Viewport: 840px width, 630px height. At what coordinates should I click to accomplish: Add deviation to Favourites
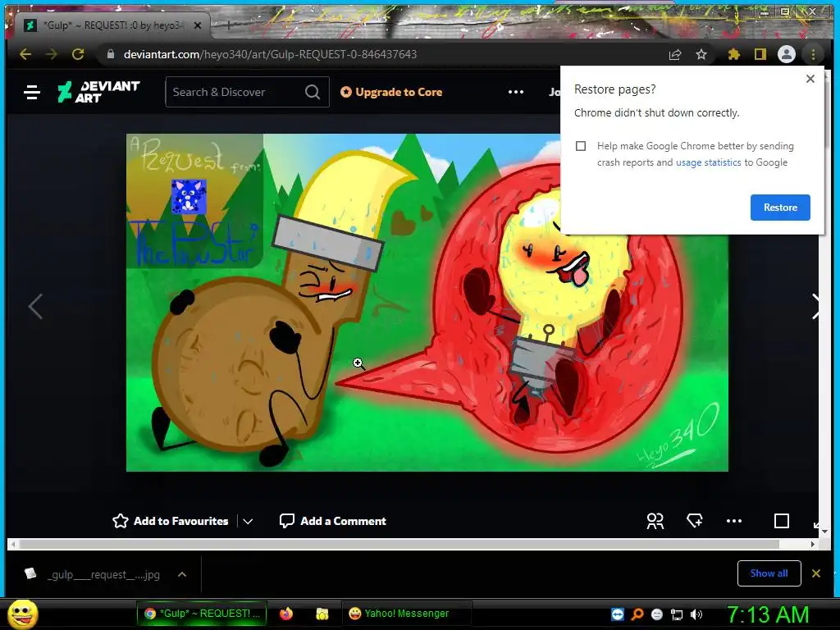point(171,521)
